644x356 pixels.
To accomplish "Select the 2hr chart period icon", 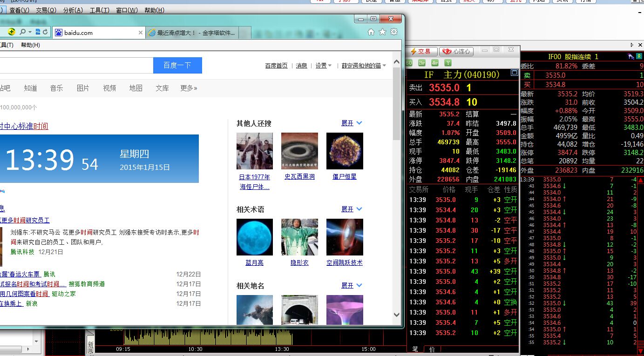I will pyautogui.click(x=422, y=63).
